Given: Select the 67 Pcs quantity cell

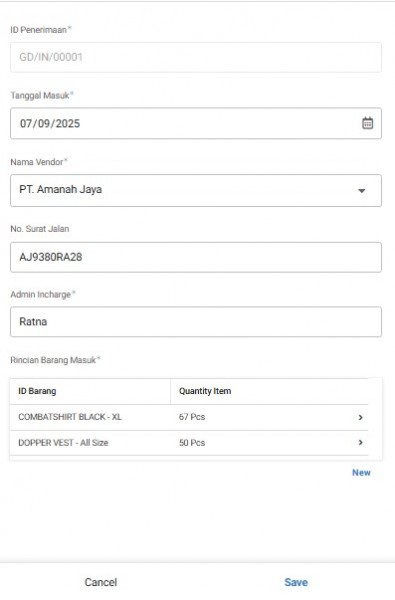Looking at the screenshot, I should click(192, 417).
